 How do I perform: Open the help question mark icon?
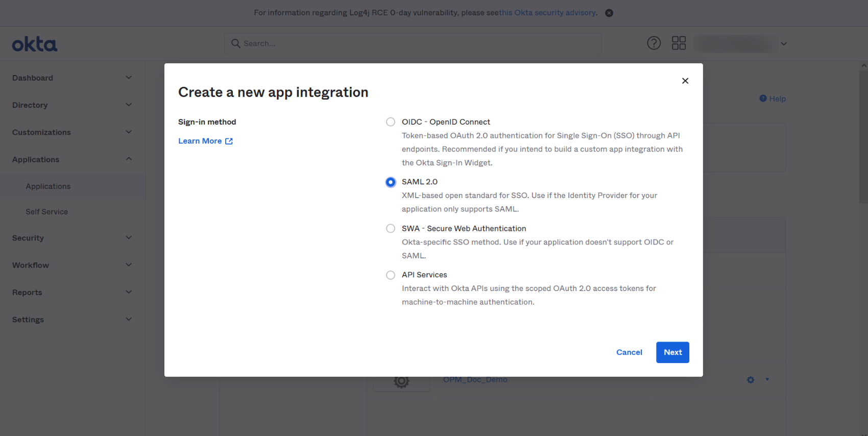click(x=654, y=43)
